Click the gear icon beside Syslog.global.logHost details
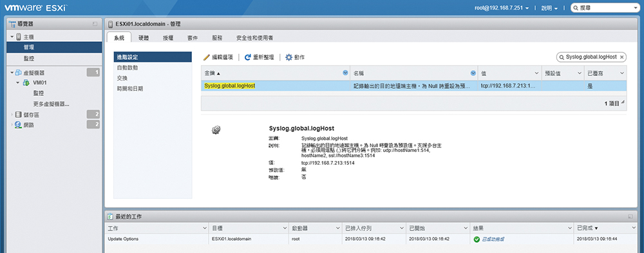The height and width of the screenshot is (253, 644). coord(216,130)
